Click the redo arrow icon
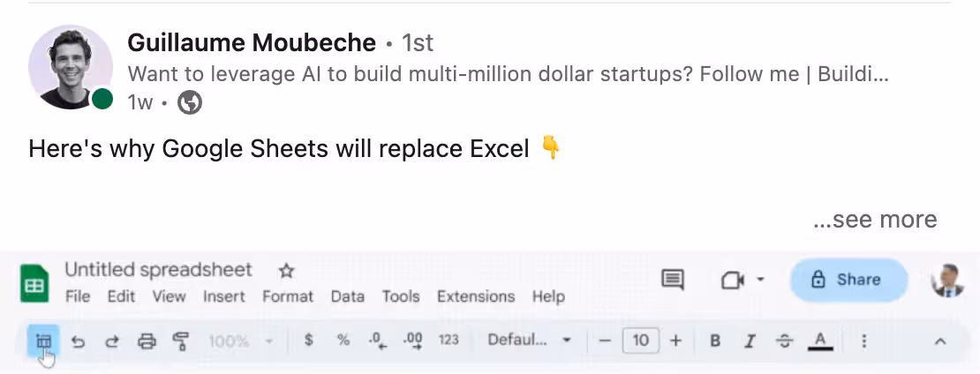This screenshot has height=374, width=980. tap(112, 340)
